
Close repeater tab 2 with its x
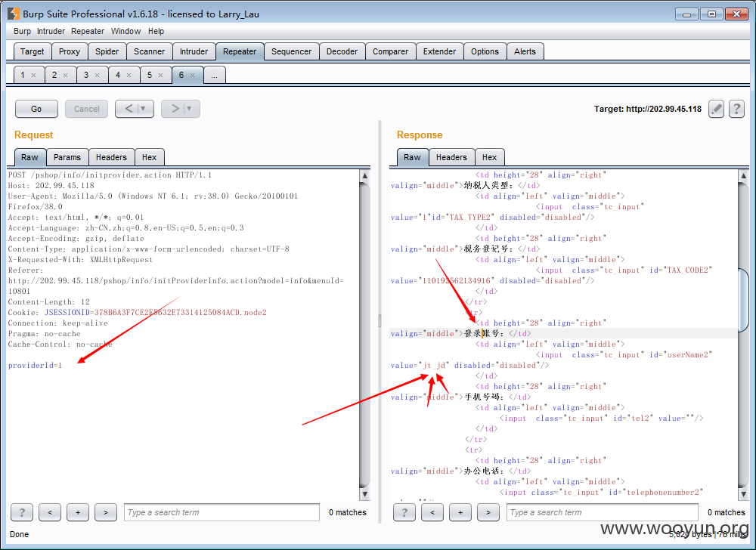pos(66,75)
